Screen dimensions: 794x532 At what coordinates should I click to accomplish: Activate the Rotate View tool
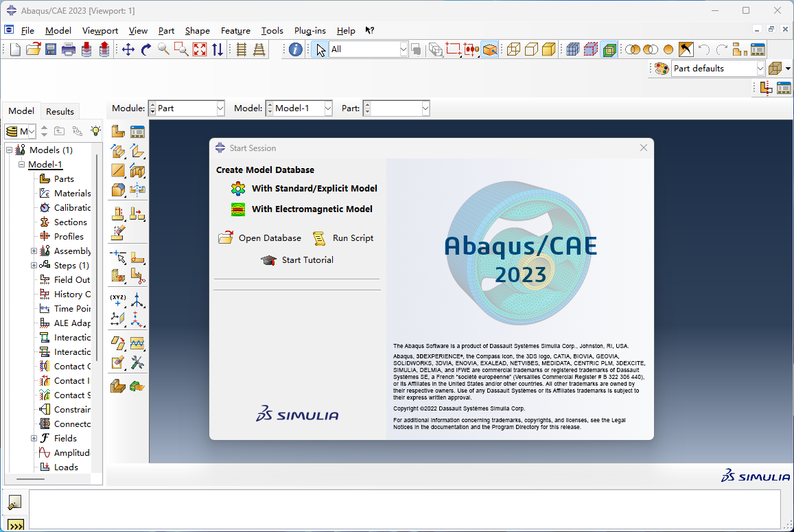[x=146, y=49]
